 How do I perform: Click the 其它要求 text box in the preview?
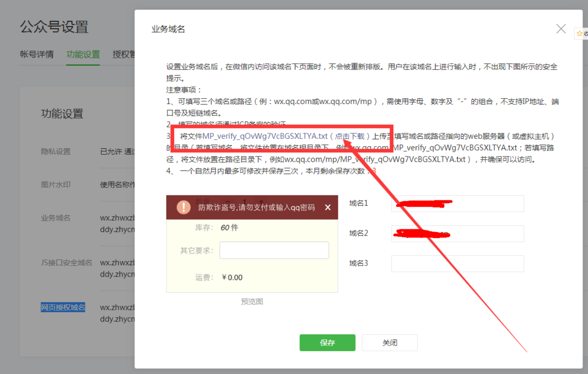274,250
